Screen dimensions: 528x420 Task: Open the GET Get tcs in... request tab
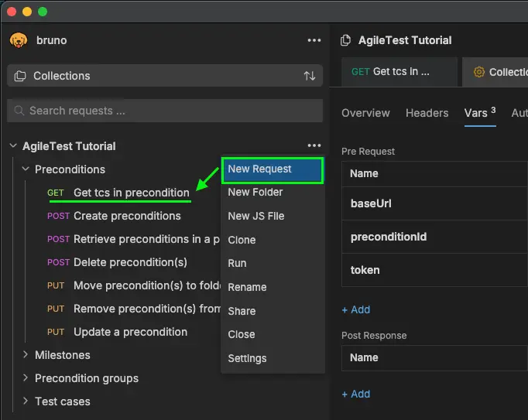(399, 72)
